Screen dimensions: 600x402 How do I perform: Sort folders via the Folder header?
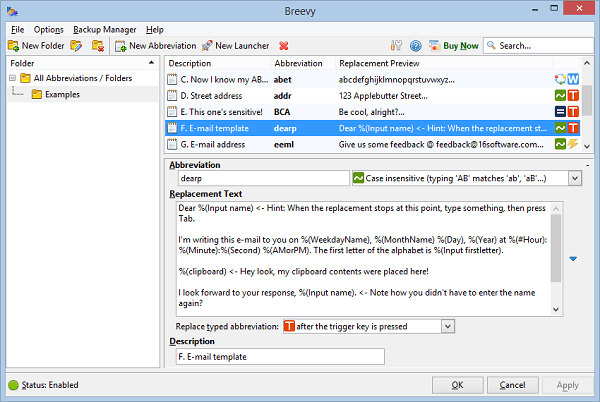[83, 63]
